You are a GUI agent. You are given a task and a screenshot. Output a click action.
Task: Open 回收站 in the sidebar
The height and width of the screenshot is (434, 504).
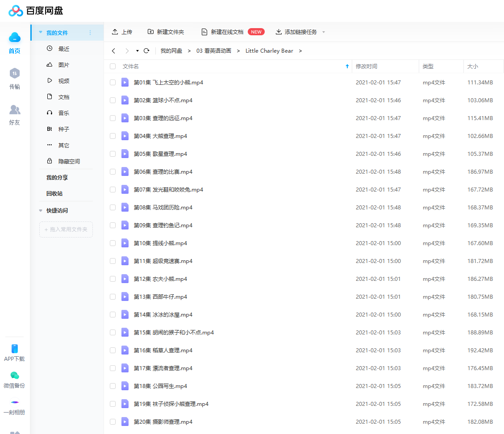(x=54, y=193)
